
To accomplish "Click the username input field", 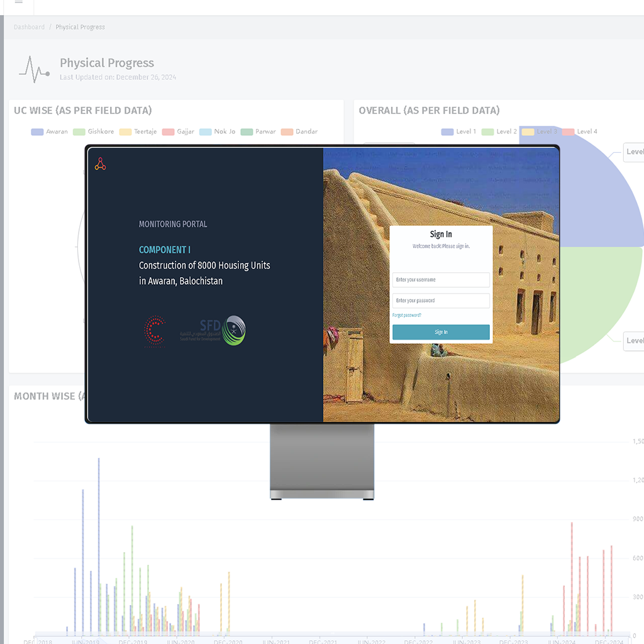I will [x=440, y=280].
